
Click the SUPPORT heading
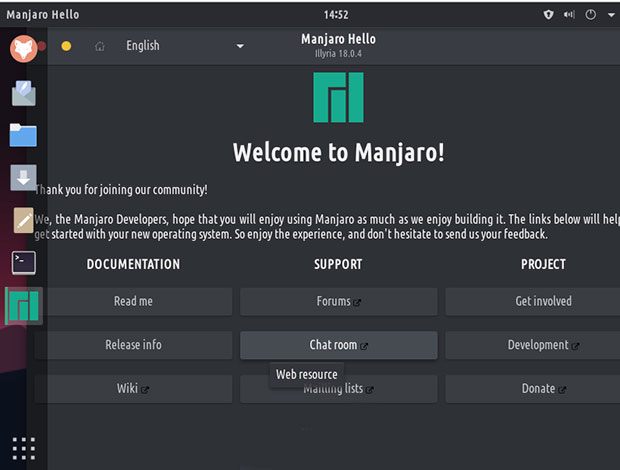coord(338,264)
